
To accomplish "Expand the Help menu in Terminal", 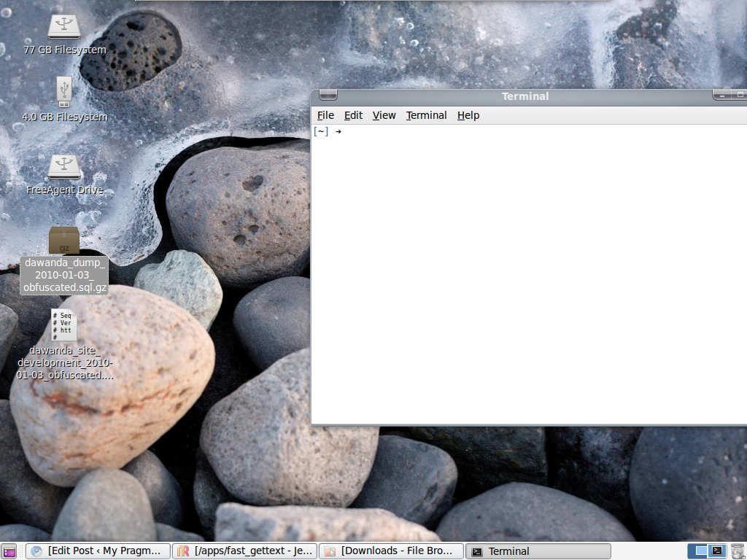I will [468, 115].
